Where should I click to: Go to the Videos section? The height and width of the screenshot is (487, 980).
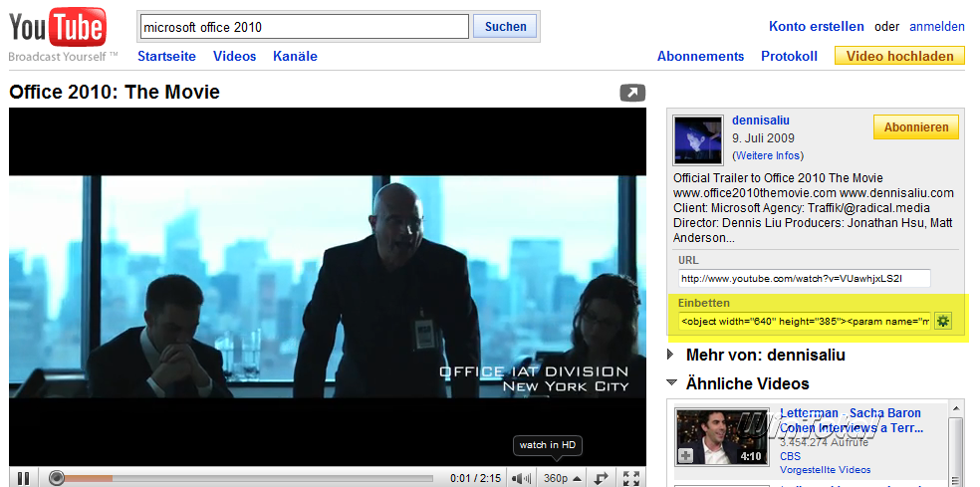click(234, 56)
